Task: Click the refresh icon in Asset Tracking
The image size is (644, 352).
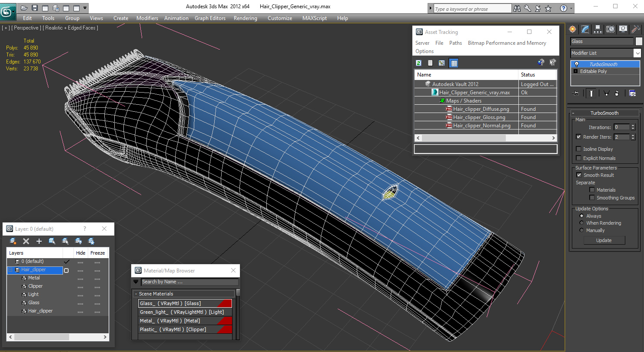Action: click(x=418, y=63)
